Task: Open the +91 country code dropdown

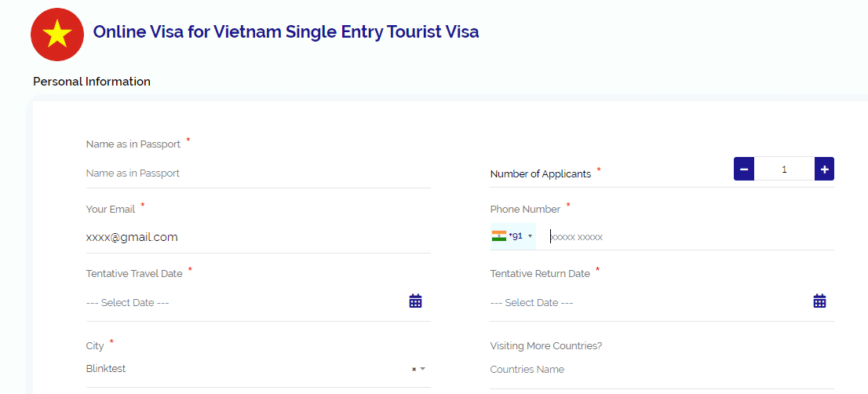Action: [x=530, y=235]
